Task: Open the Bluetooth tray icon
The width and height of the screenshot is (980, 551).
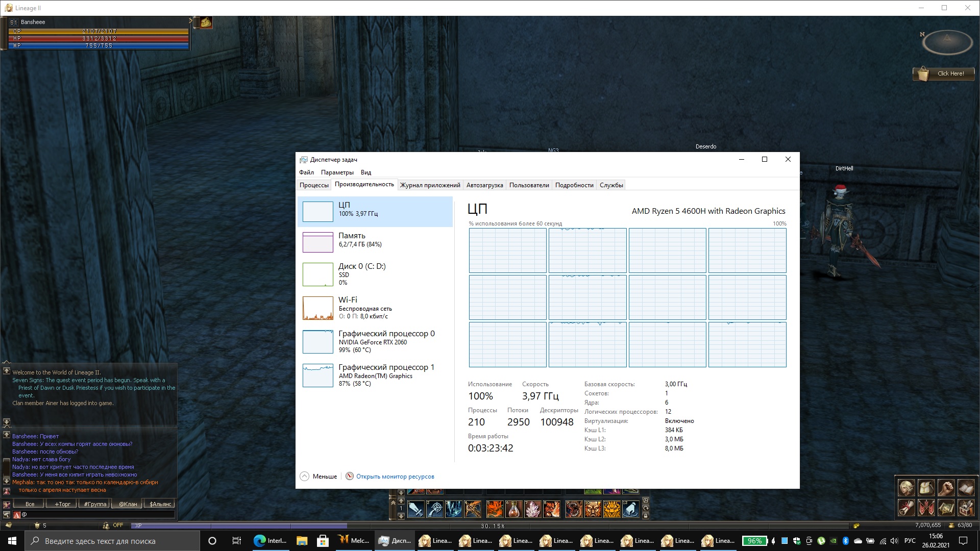Action: (x=845, y=541)
